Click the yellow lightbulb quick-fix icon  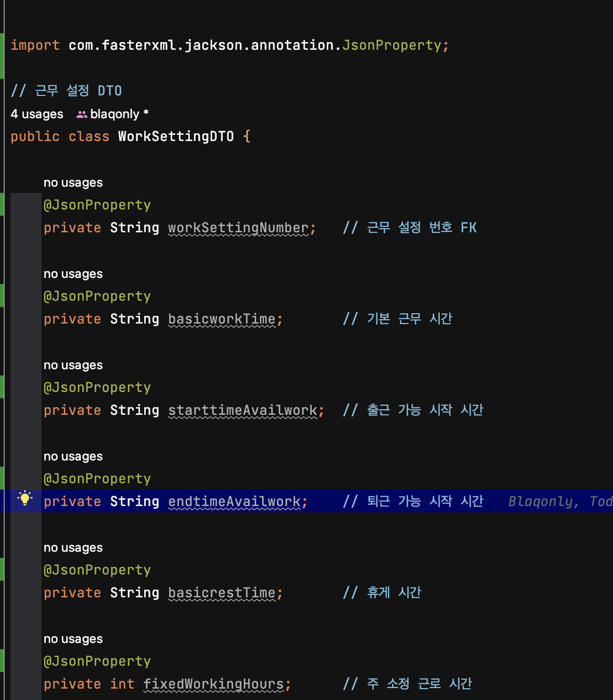point(25,499)
